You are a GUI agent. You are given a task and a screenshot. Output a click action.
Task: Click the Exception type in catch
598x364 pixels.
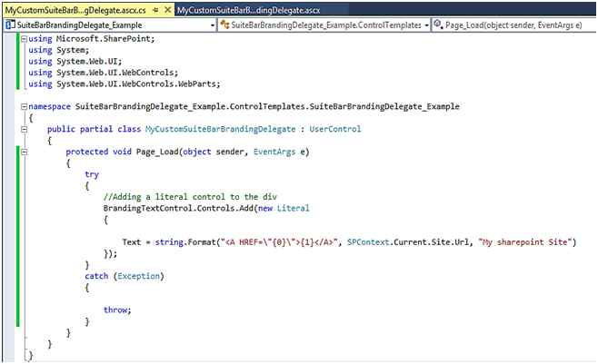tap(138, 276)
